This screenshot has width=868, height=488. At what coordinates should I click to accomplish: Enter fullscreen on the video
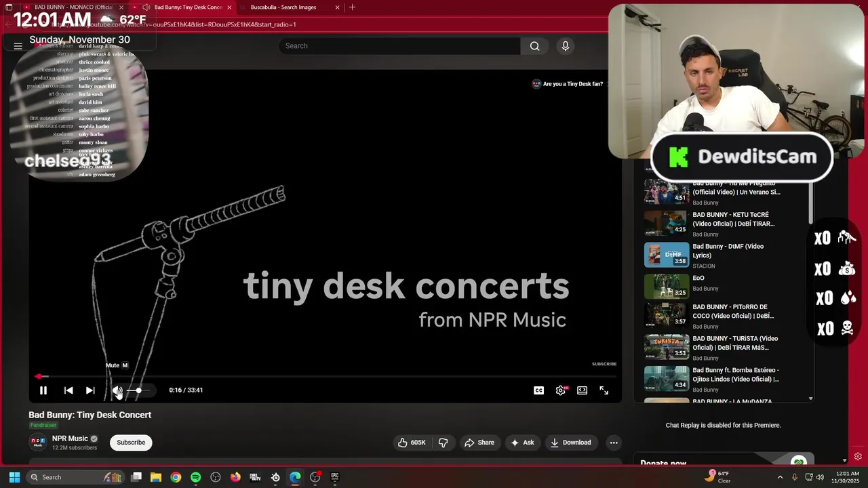click(604, 390)
